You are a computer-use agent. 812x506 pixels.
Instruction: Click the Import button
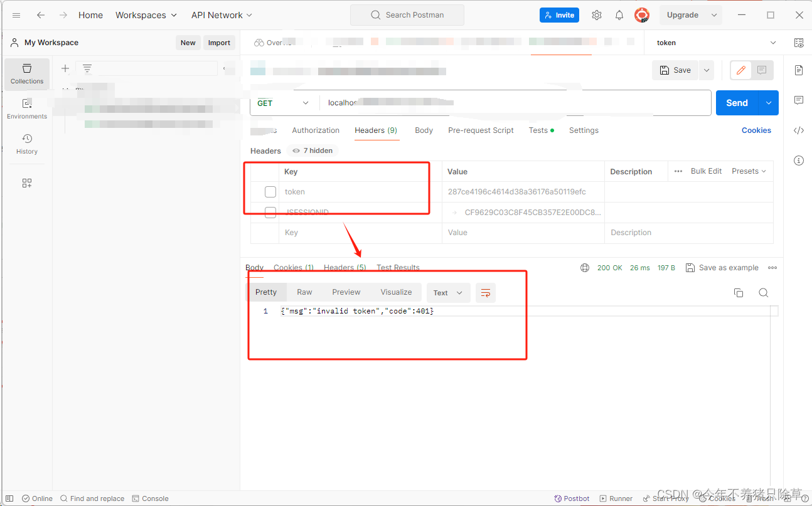tap(219, 43)
